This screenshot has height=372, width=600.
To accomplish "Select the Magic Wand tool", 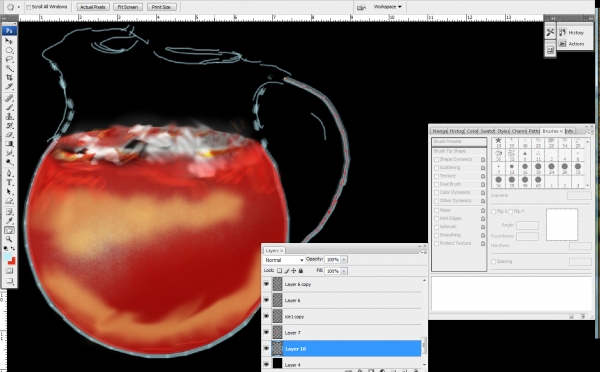I will [9, 69].
